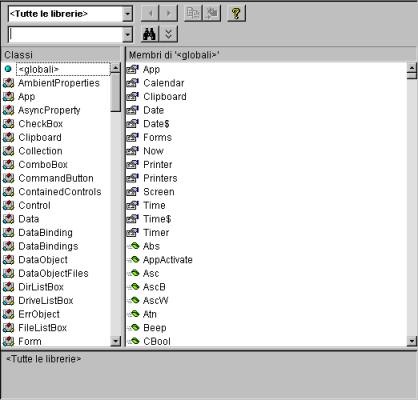Select the DirListBox class
The image size is (418, 400).
coord(41,287)
